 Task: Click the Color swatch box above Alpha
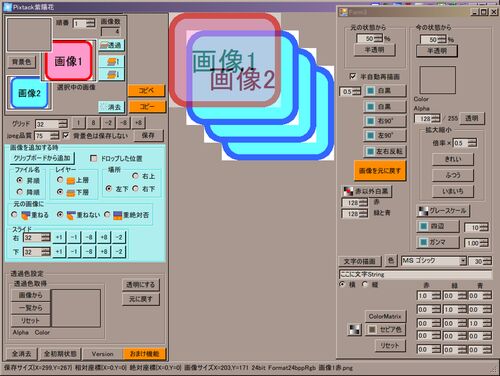click(x=437, y=80)
